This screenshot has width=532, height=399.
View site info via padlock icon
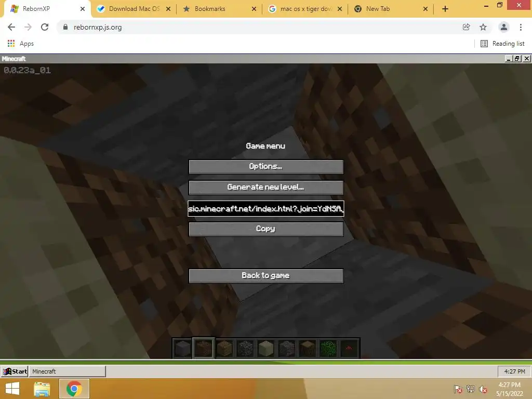pos(65,27)
